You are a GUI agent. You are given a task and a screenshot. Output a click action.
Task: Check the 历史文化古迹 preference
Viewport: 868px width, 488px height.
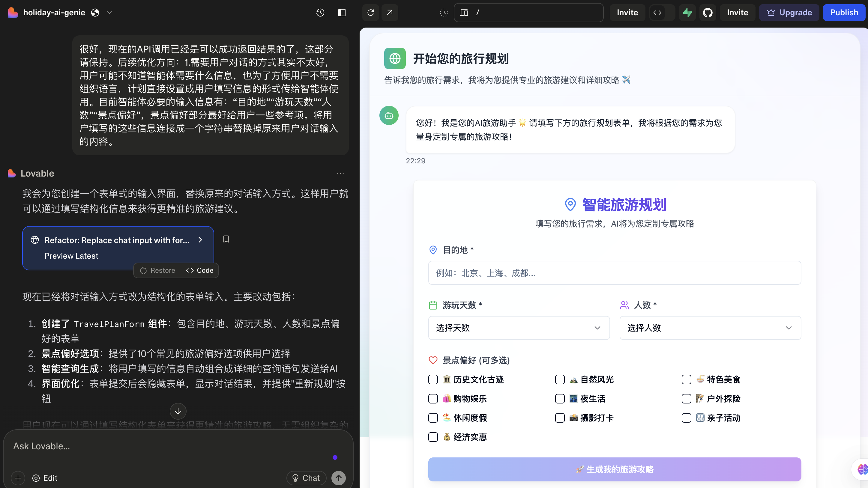point(433,379)
